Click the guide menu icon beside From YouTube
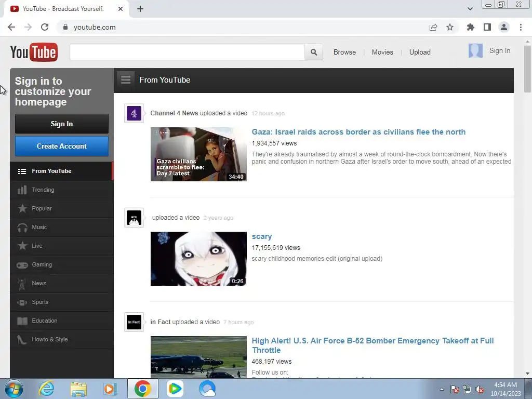Viewport: 532px width, 399px height. point(126,79)
